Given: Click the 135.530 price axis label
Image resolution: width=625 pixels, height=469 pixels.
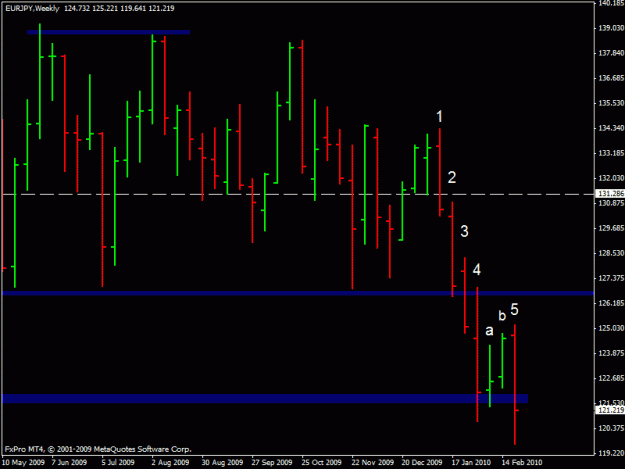Looking at the screenshot, I should click(611, 103).
